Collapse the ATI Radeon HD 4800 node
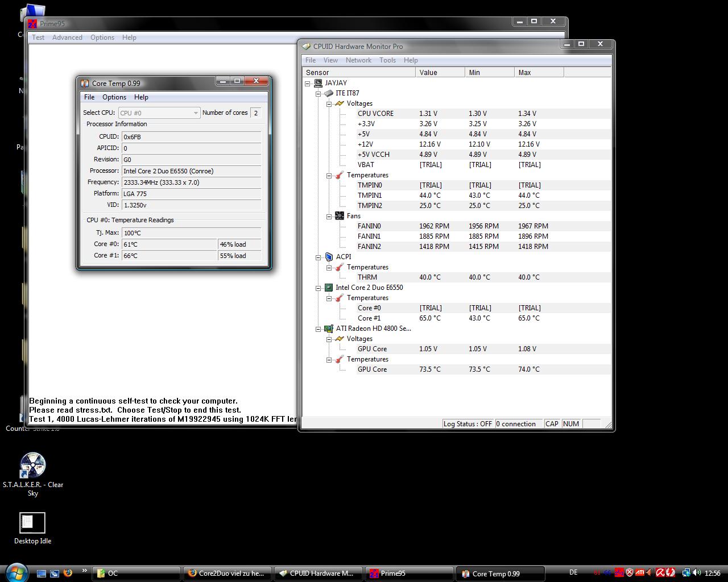The width and height of the screenshot is (728, 582). (318, 329)
